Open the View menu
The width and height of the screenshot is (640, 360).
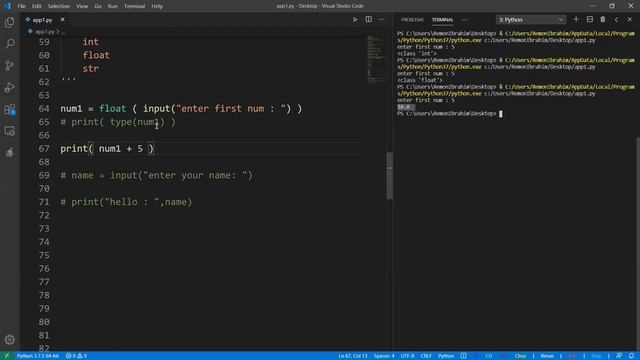[82, 6]
